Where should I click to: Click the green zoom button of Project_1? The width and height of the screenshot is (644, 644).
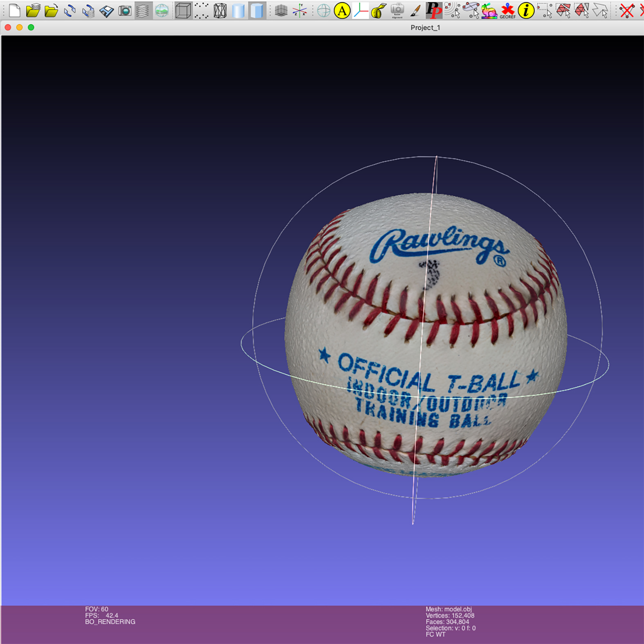pos(31,27)
